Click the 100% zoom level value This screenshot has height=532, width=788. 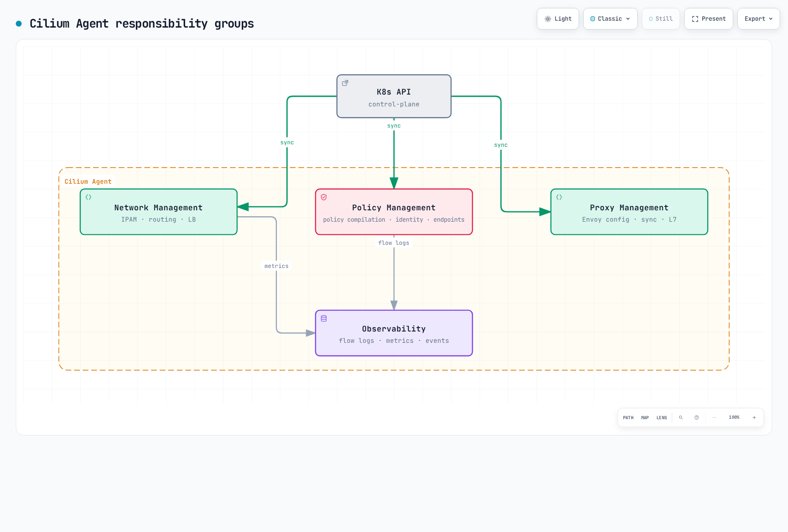(734, 418)
